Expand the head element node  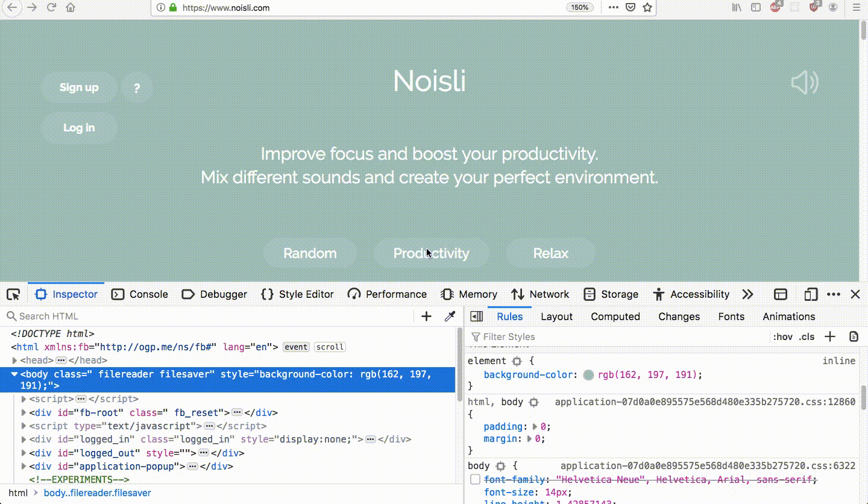(15, 361)
